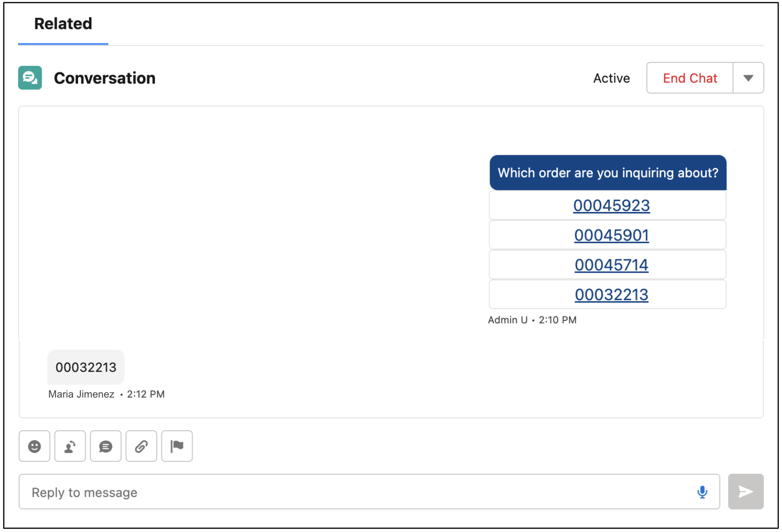
Task: Click the End Chat button
Action: pos(690,78)
